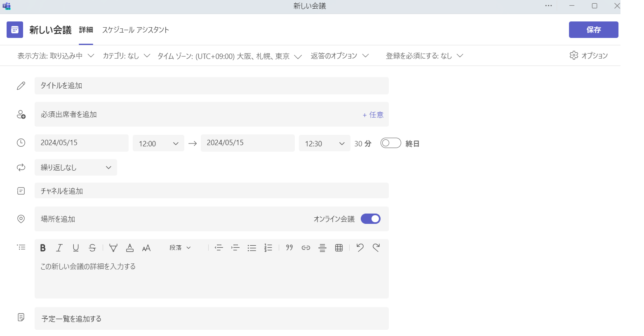Image resolution: width=644 pixels, height=336 pixels.
Task: Apply italic formatting
Action: 59,248
